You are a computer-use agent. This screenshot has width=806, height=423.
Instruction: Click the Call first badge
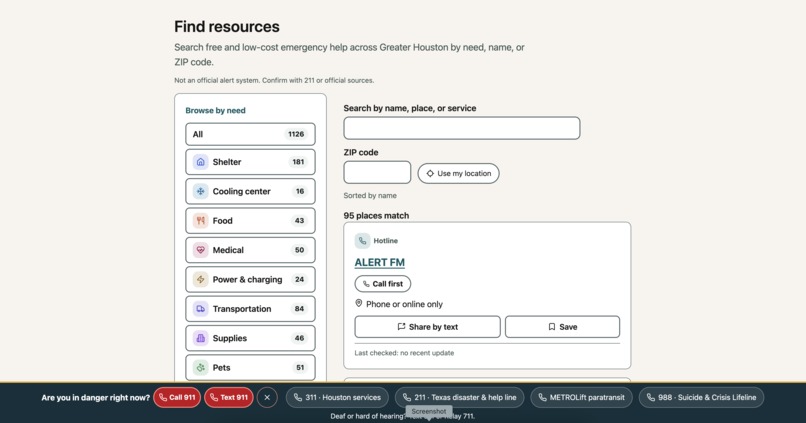(382, 284)
